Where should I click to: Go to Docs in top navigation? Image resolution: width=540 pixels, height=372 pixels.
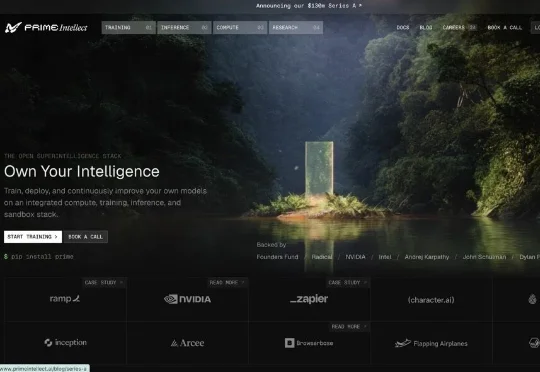[403, 28]
